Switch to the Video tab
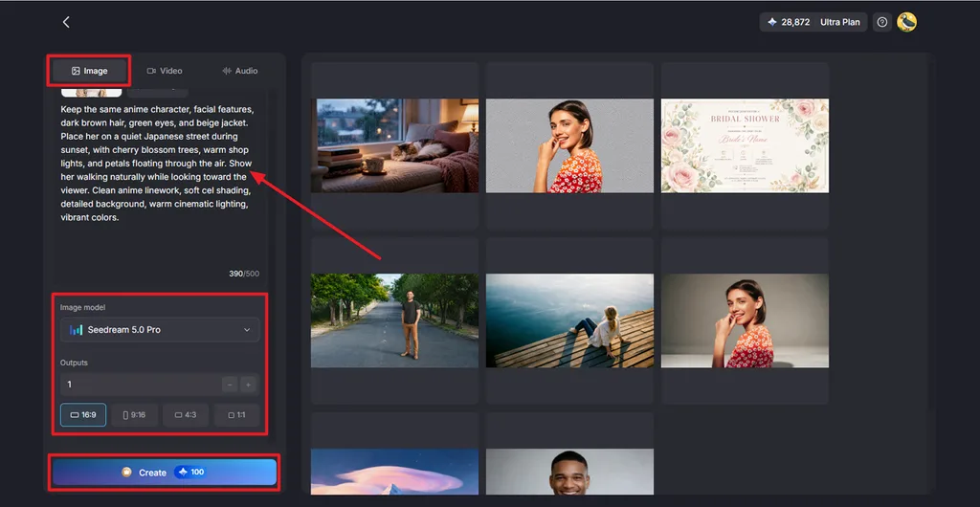The image size is (980, 507). tap(165, 71)
